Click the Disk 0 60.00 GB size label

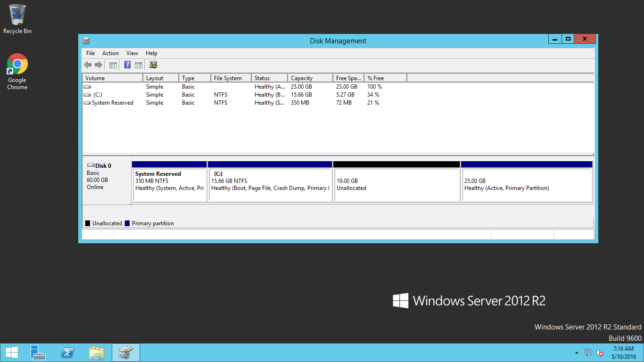click(97, 180)
